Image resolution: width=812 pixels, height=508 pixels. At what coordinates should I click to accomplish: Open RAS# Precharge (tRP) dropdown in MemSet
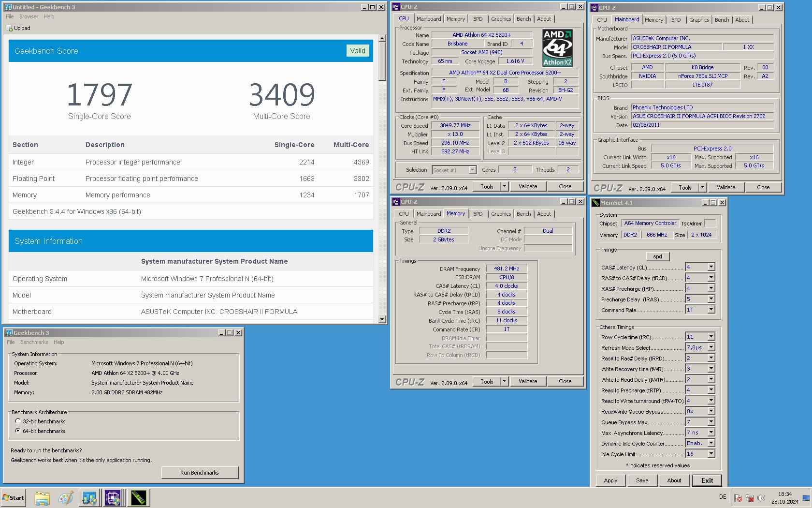tap(711, 288)
